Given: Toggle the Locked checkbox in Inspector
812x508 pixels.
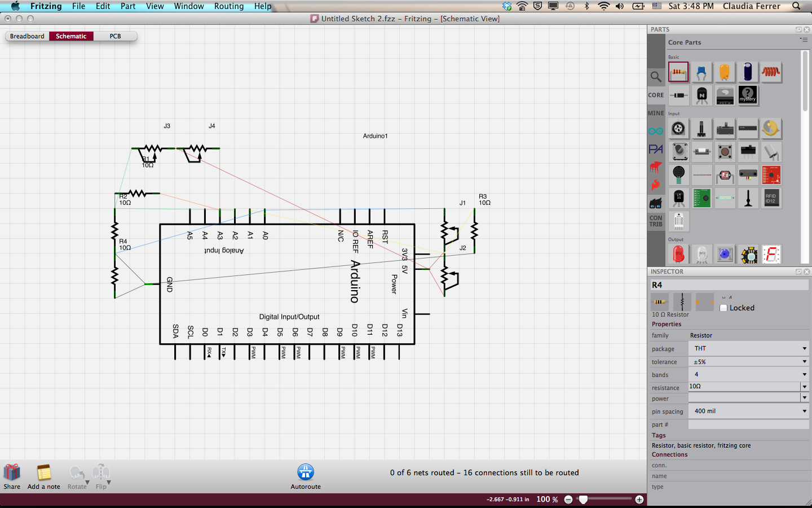Looking at the screenshot, I should (x=723, y=308).
